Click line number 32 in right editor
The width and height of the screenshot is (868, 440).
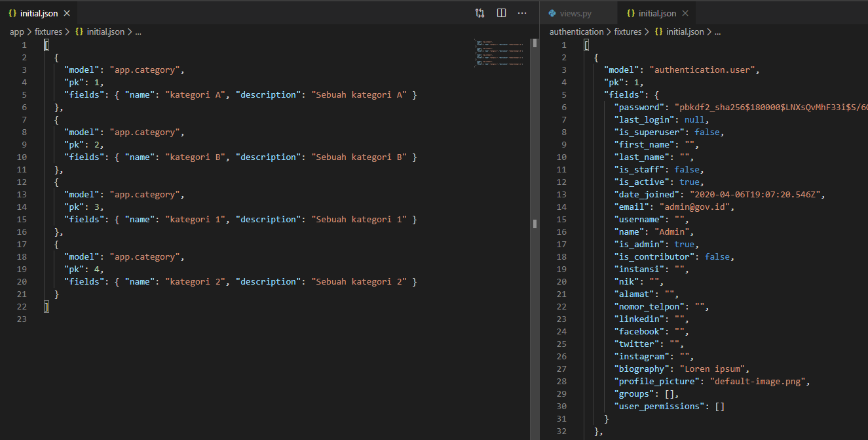(561, 431)
